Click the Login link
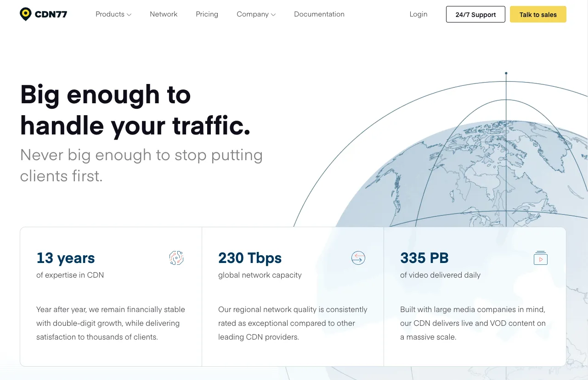 pos(418,14)
